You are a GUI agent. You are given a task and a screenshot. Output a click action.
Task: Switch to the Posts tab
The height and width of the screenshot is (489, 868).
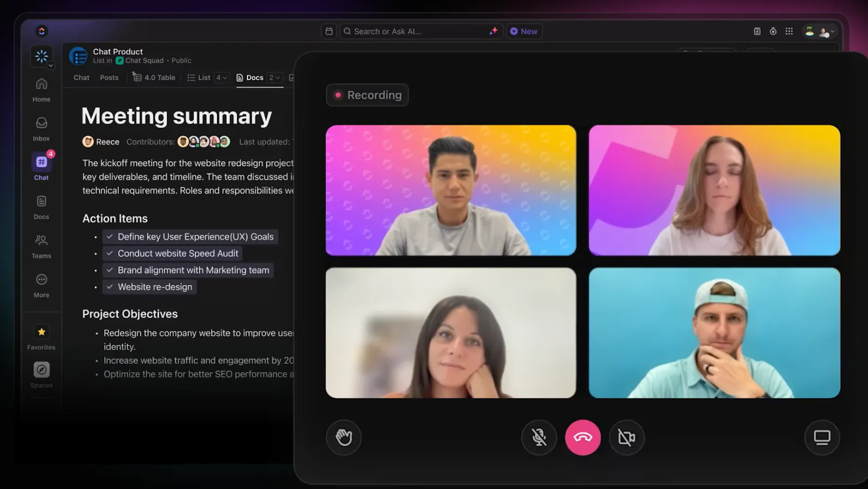coord(109,78)
